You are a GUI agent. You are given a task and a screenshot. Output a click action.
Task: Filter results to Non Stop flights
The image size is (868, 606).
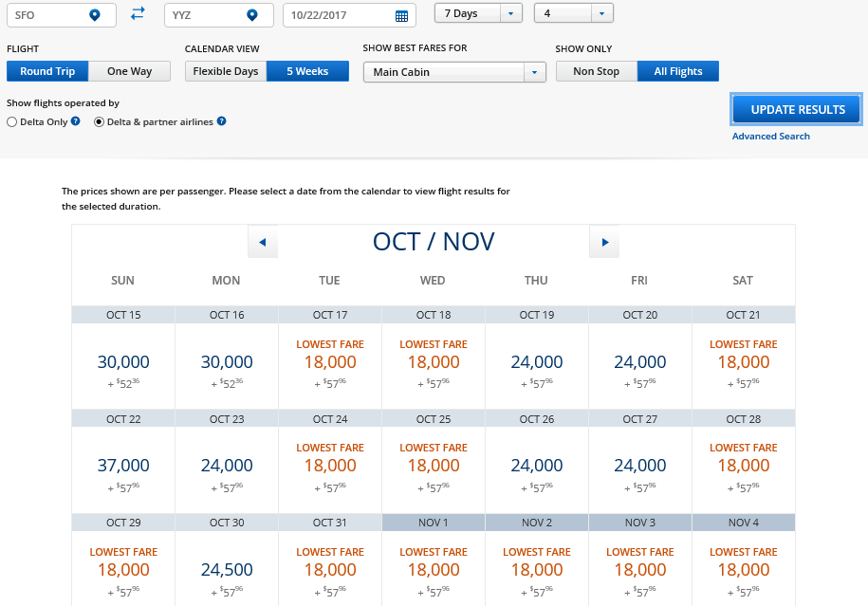(x=596, y=71)
